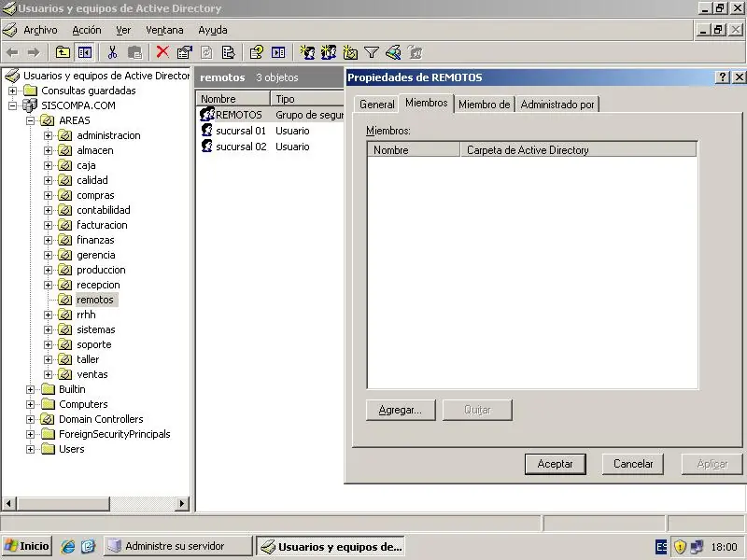The height and width of the screenshot is (560, 747).
Task: Create a new user with toolbar icon
Action: pos(307,52)
